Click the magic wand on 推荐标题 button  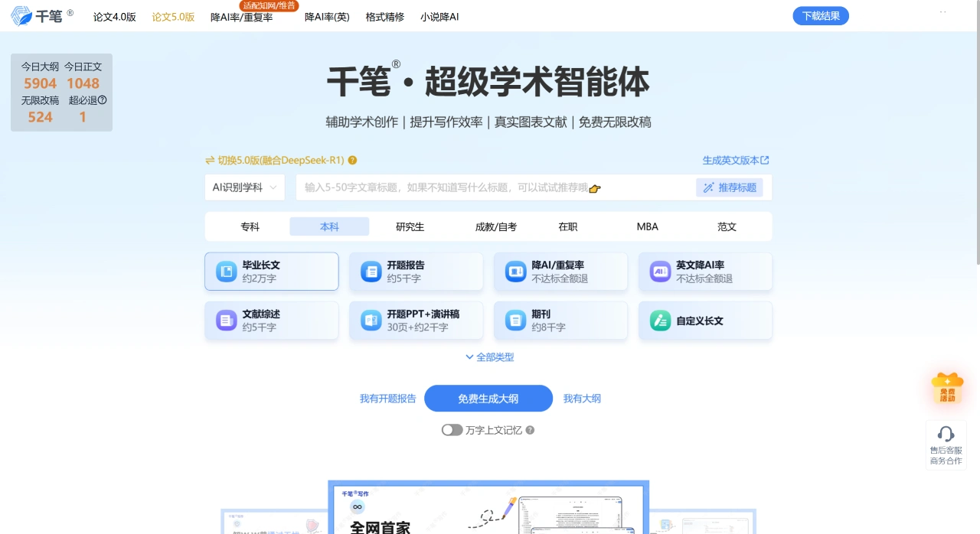tap(708, 187)
